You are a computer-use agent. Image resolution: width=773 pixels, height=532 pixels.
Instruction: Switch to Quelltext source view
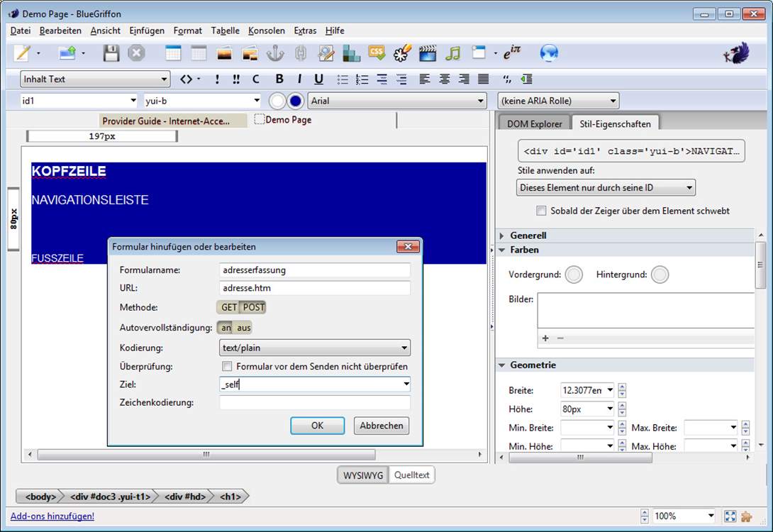click(x=411, y=475)
